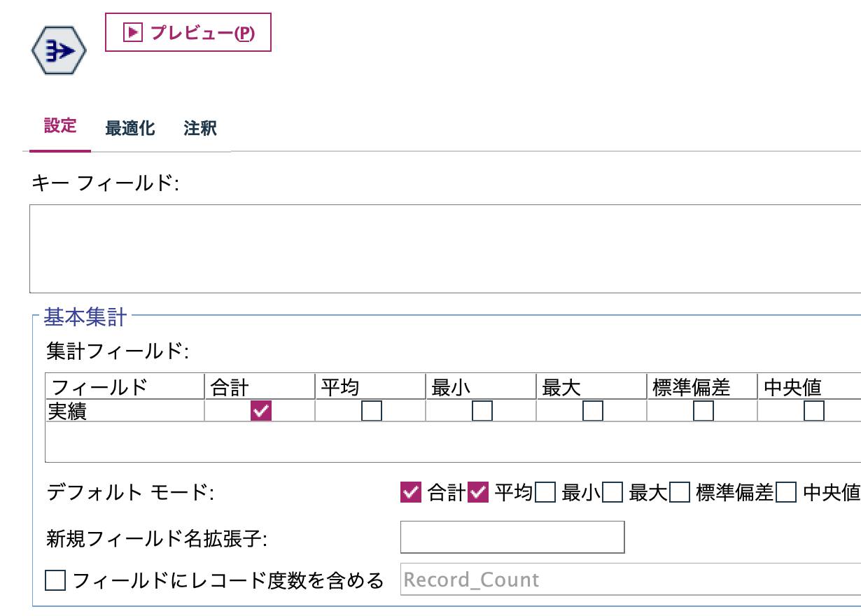Enable 標準偏差 for the 実績 field
The width and height of the screenshot is (861, 616).
coord(703,411)
